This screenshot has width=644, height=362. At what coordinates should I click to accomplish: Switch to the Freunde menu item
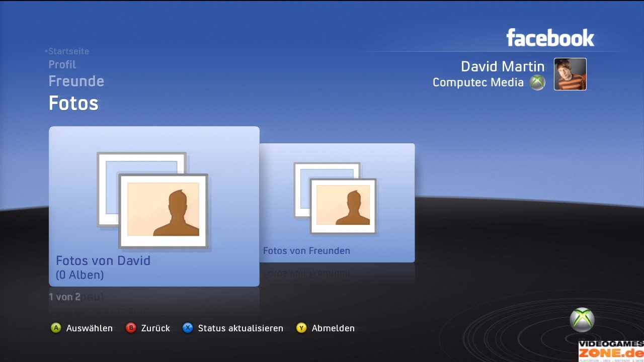[x=76, y=81]
